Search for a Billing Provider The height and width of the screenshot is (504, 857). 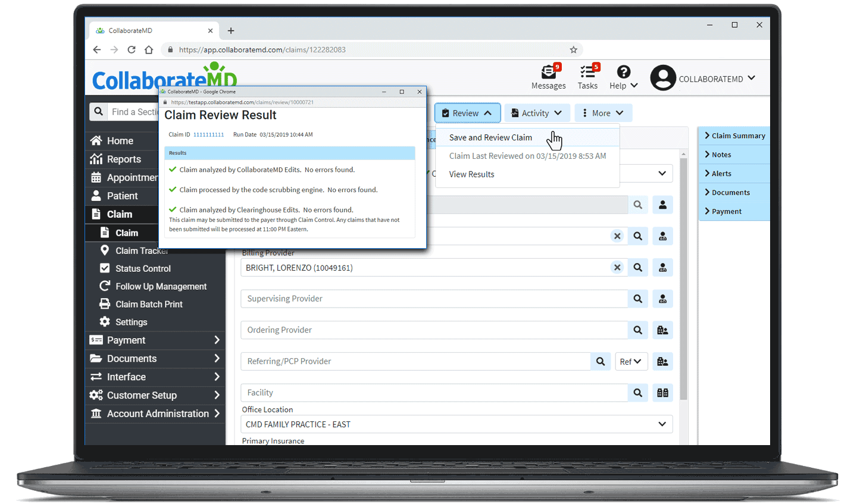638,268
